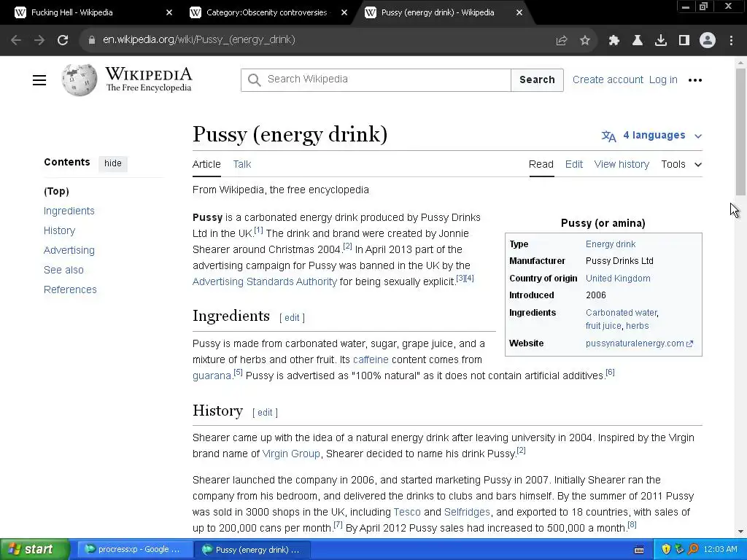
Task: Click the Wikipedia globe logo
Action: 79,80
